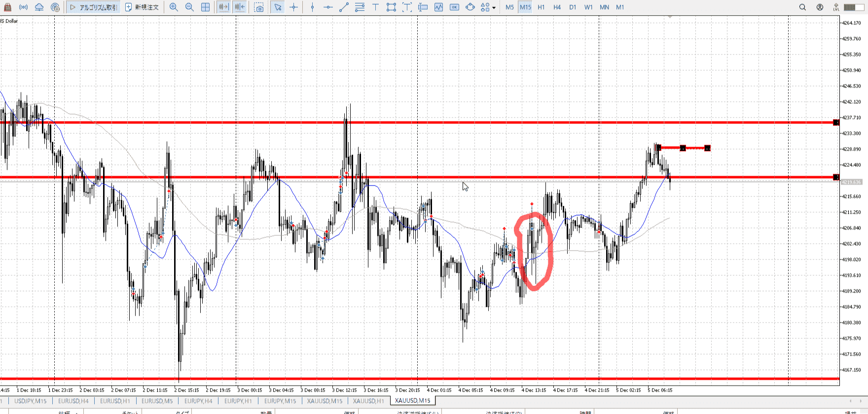Screen dimensions: 868x414
Task: Toggle the chart shift button
Action: click(x=240, y=7)
